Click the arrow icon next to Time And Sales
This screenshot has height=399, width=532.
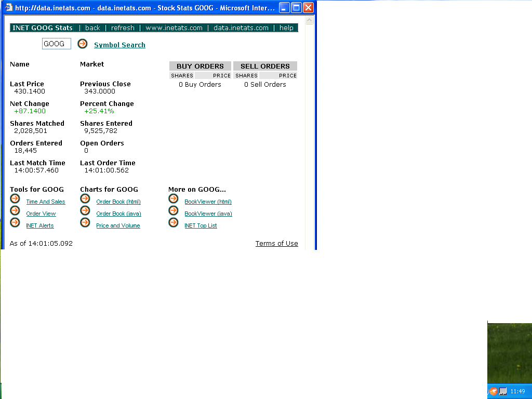(x=15, y=198)
